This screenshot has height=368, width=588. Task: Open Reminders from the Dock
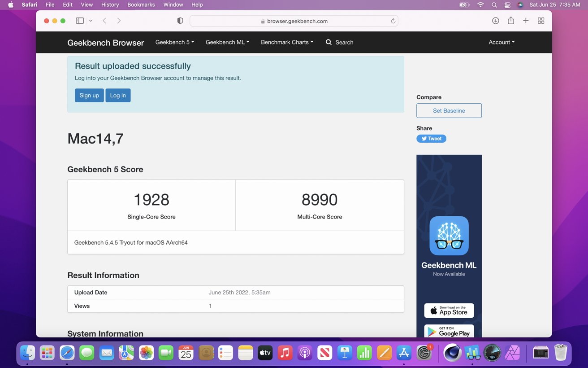[225, 353]
